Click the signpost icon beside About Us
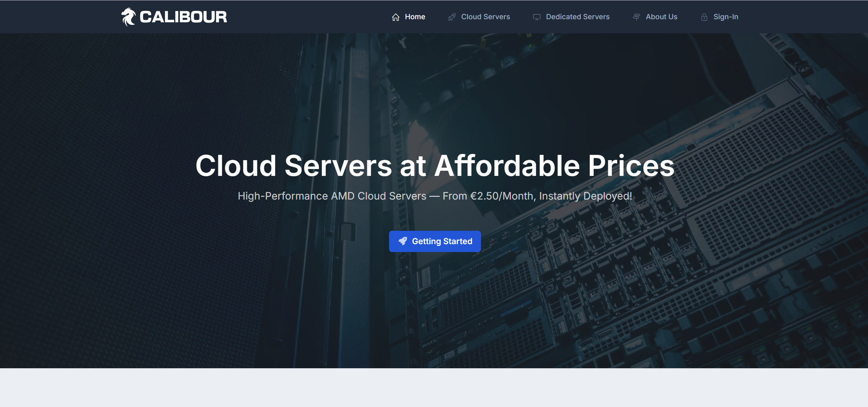Image resolution: width=868 pixels, height=407 pixels. pyautogui.click(x=636, y=17)
